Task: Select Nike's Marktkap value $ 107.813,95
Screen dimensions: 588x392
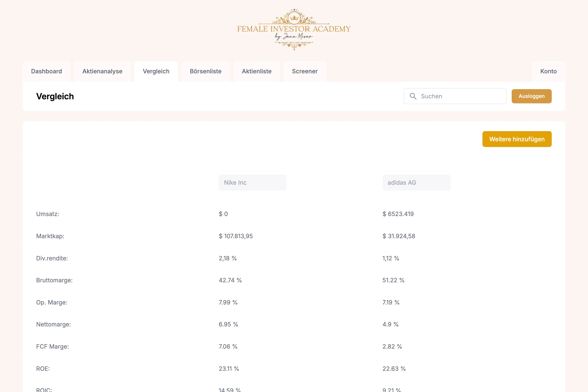Action: point(236,236)
